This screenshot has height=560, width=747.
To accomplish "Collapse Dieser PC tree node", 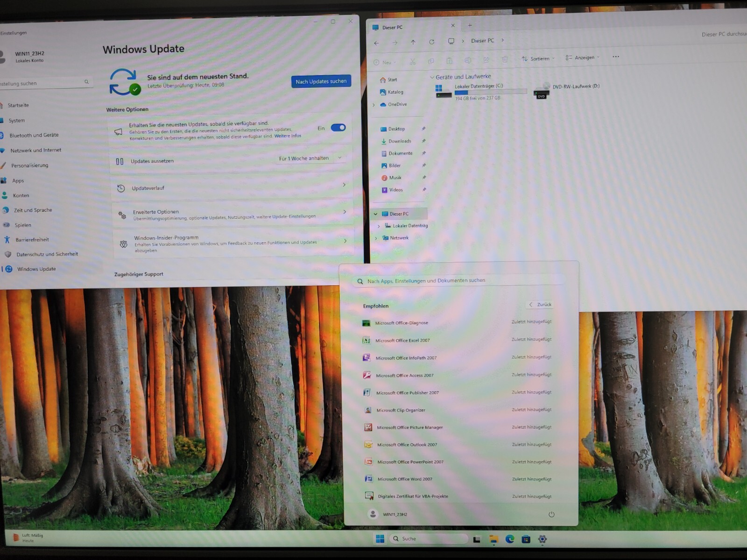I will 375,214.
